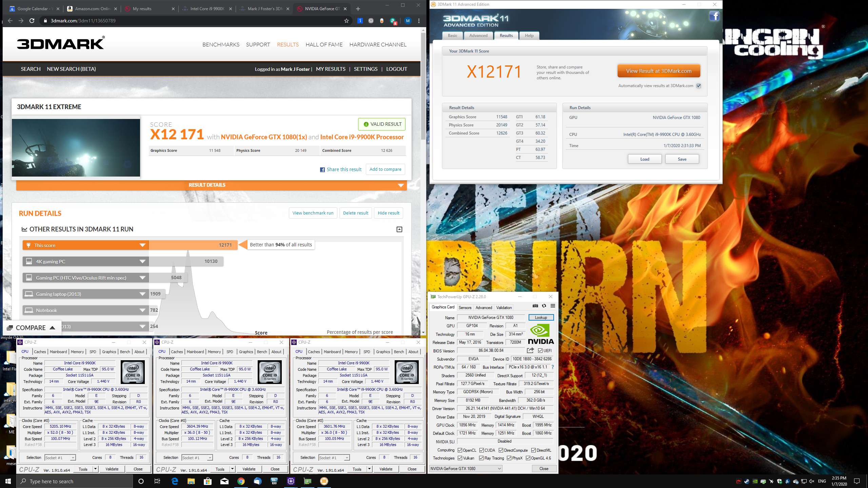Expand the Gaming PC HTC Vive row
The height and width of the screenshot is (488, 868).
click(142, 278)
